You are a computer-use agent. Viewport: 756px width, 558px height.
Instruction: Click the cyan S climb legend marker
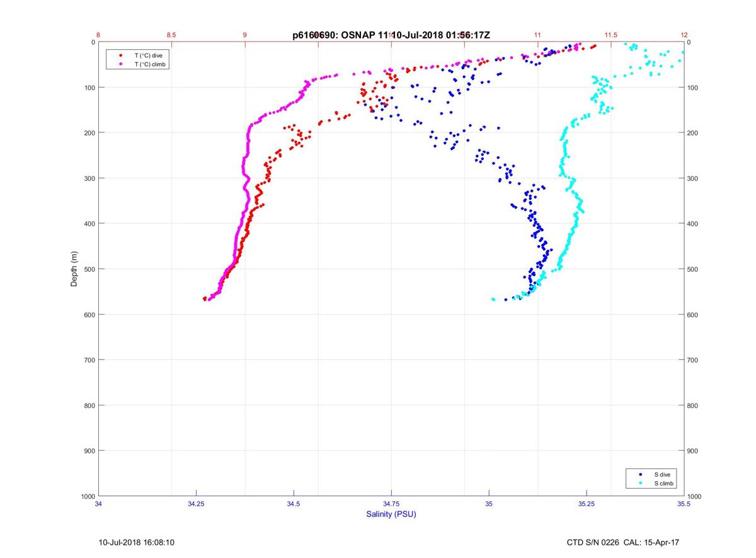pos(641,483)
